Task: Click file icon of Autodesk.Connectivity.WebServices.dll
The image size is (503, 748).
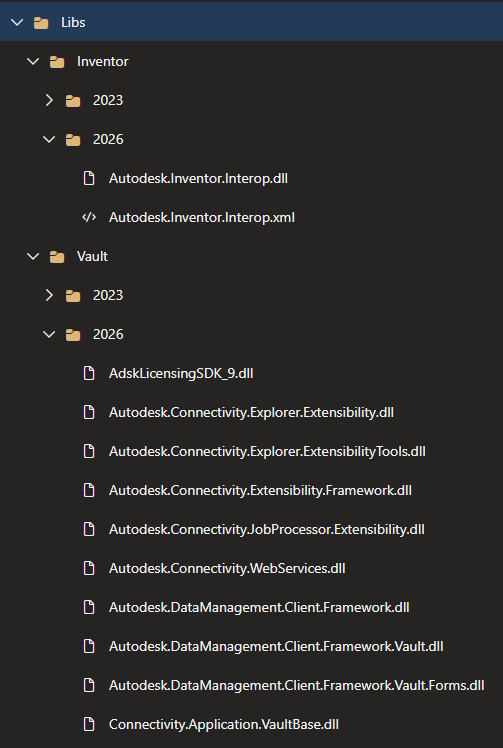Action: tap(89, 568)
